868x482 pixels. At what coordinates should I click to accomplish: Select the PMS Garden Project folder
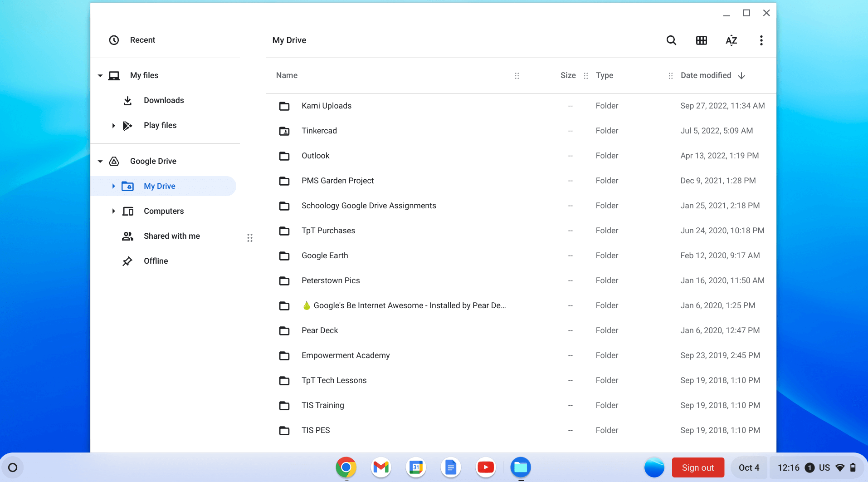(x=521, y=181)
